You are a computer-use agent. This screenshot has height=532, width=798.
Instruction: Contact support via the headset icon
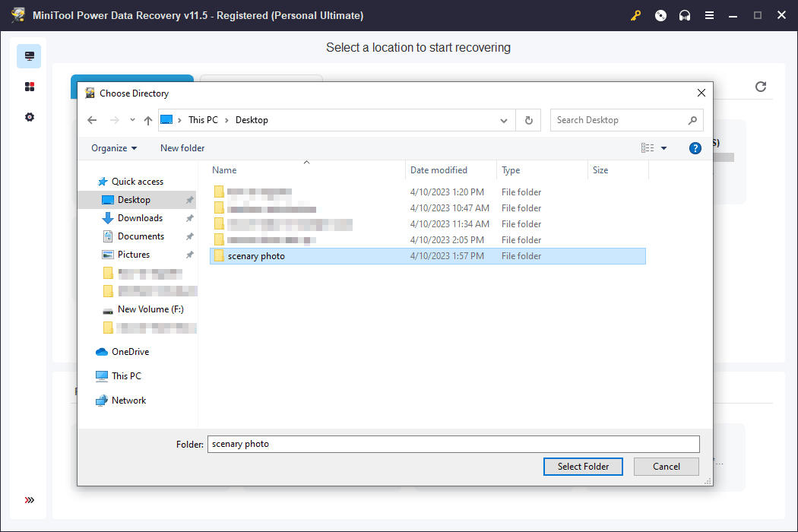[x=685, y=14]
